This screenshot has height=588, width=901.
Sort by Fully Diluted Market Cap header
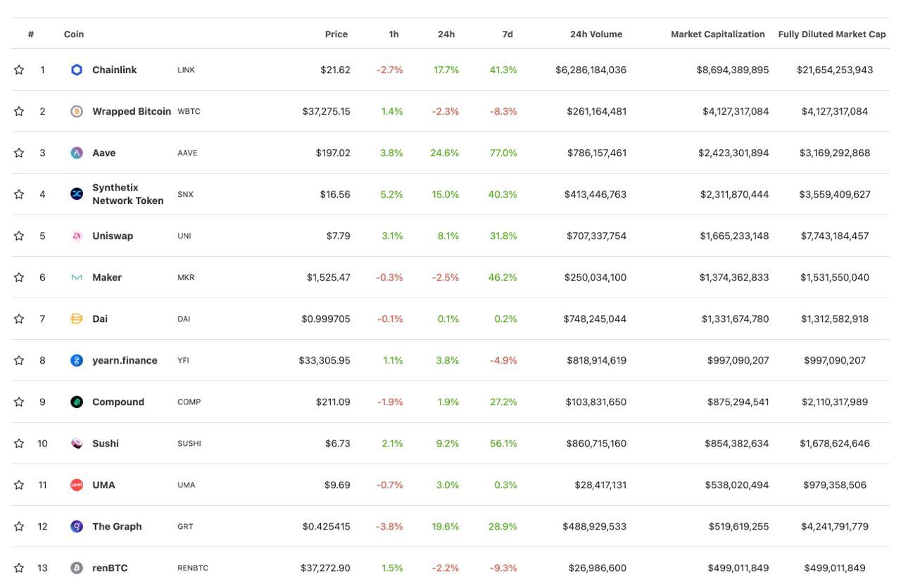click(x=832, y=34)
